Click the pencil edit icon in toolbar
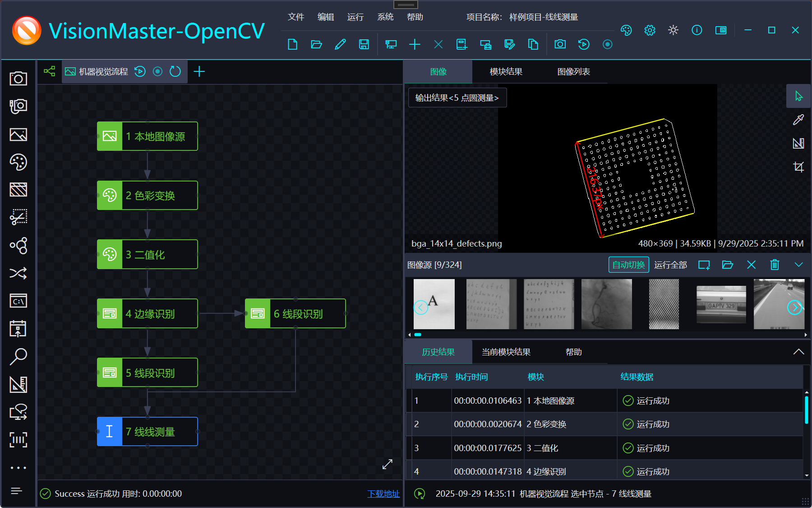Image resolution: width=812 pixels, height=508 pixels. [x=340, y=44]
